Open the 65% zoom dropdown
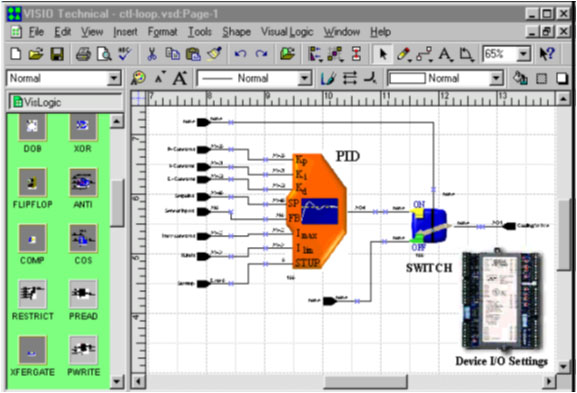The height and width of the screenshot is (393, 577). pos(523,54)
